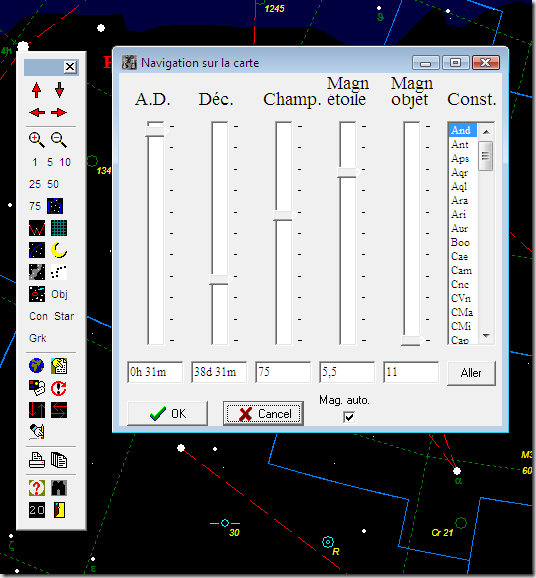Toggle Obj labels in the toolbar
This screenshot has height=578, width=536.
[x=59, y=294]
